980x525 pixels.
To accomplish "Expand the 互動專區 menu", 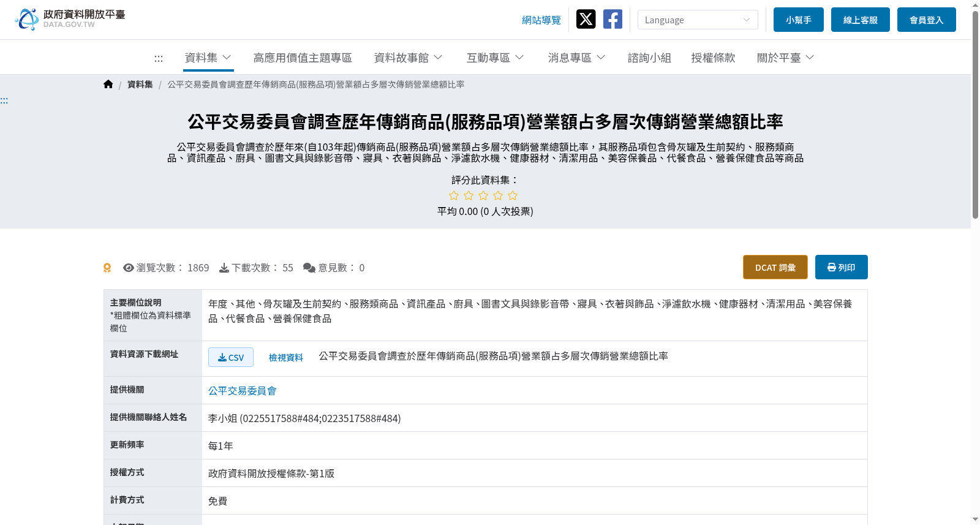I will click(495, 58).
